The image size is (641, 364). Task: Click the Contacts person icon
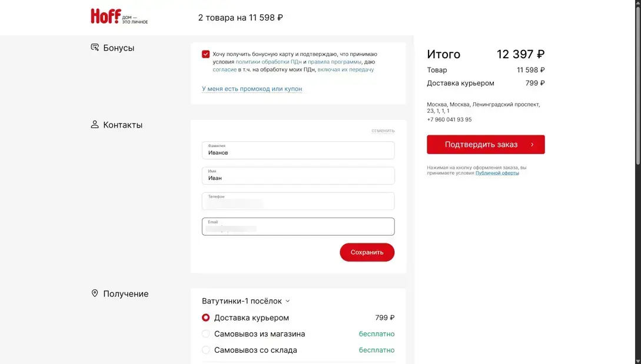(x=95, y=125)
